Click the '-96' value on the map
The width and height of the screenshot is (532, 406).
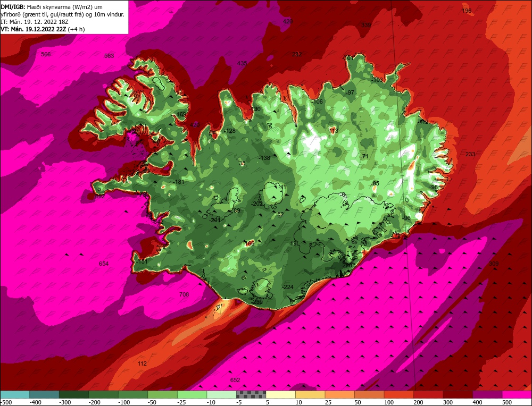(x=406, y=218)
